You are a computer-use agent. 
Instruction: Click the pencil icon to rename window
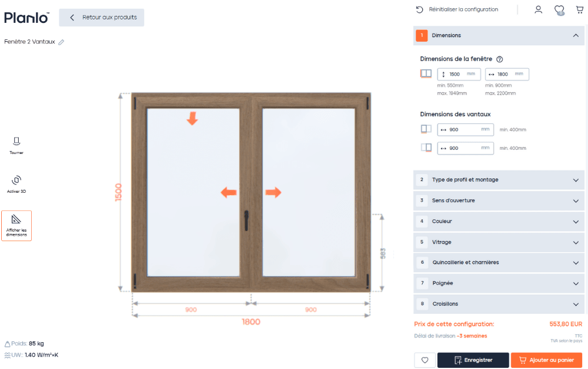61,42
